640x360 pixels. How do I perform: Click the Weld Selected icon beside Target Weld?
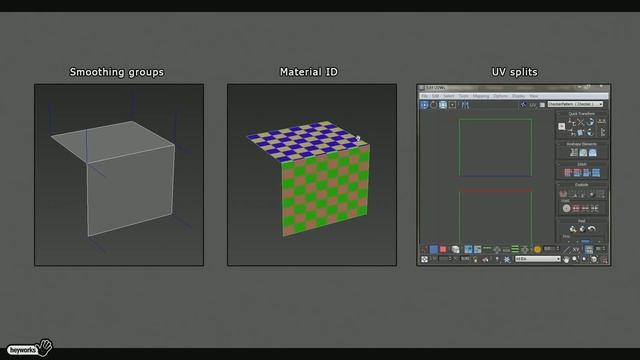[576, 209]
